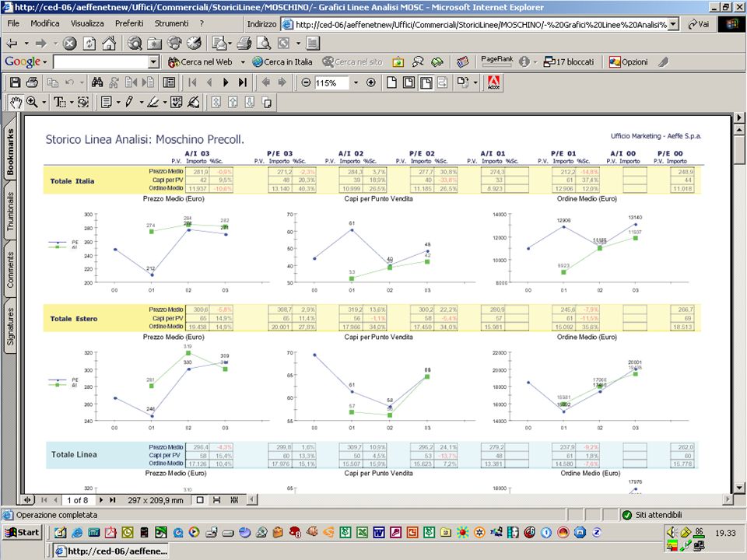Jump to last page in Acrobat toolbar
The width and height of the screenshot is (747, 560).
click(243, 82)
